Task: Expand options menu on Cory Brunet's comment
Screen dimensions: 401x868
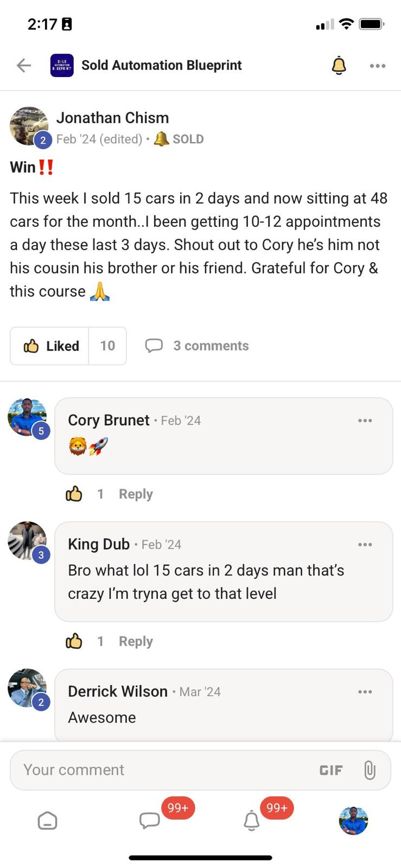Action: click(x=365, y=420)
